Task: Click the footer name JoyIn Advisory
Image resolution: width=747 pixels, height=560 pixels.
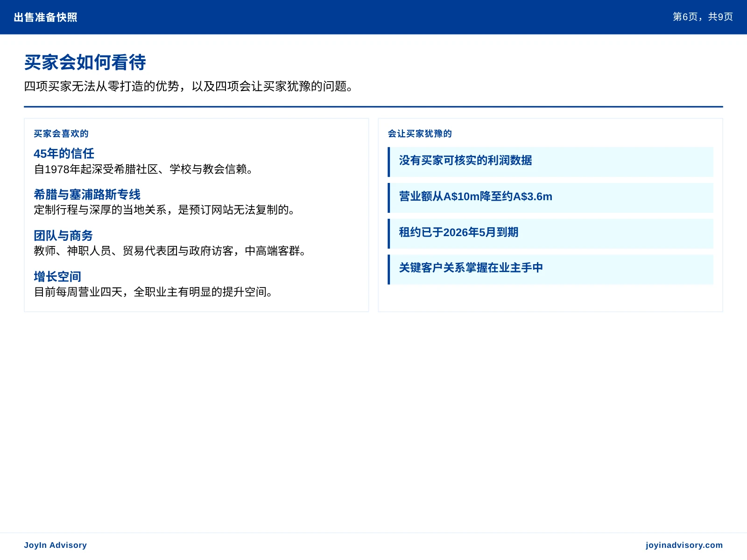Action: coord(56,545)
